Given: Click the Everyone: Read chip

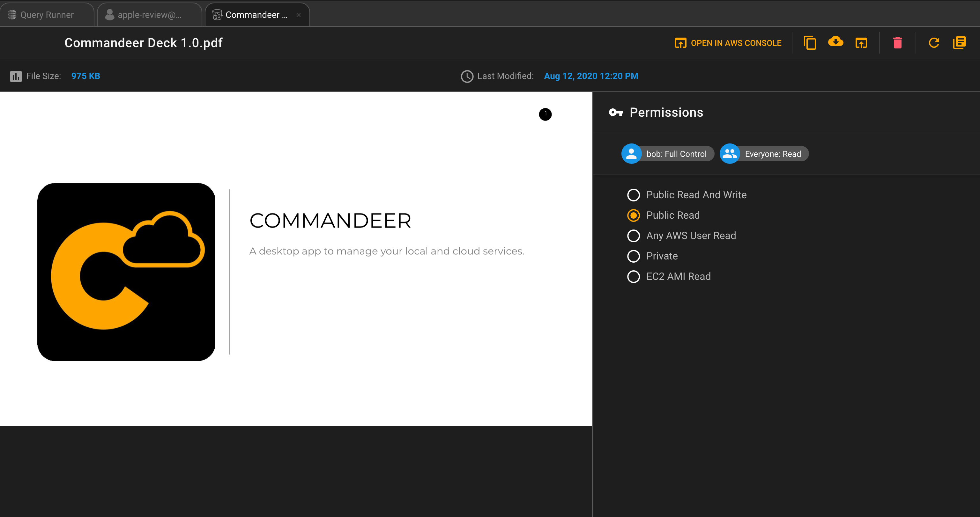Looking at the screenshot, I should click(764, 154).
